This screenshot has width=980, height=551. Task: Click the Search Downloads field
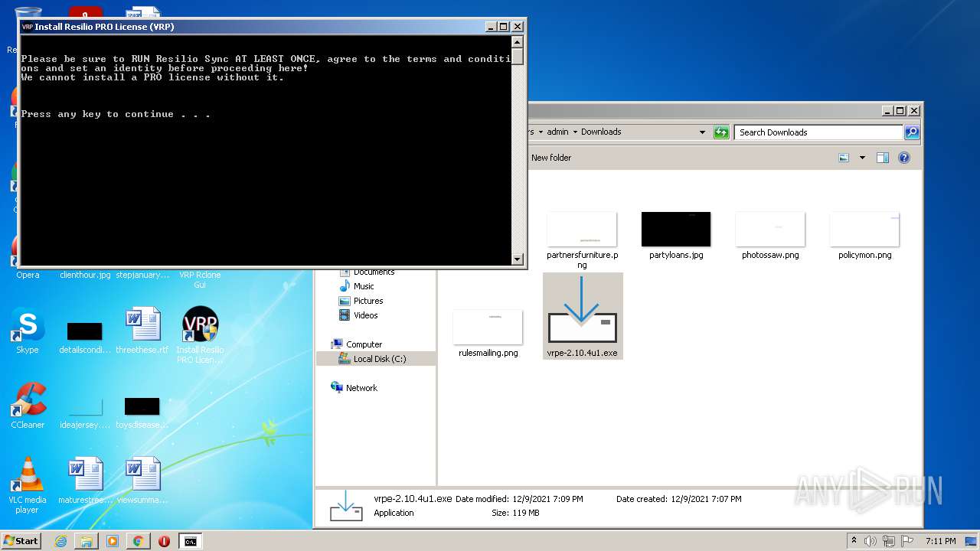tap(818, 132)
